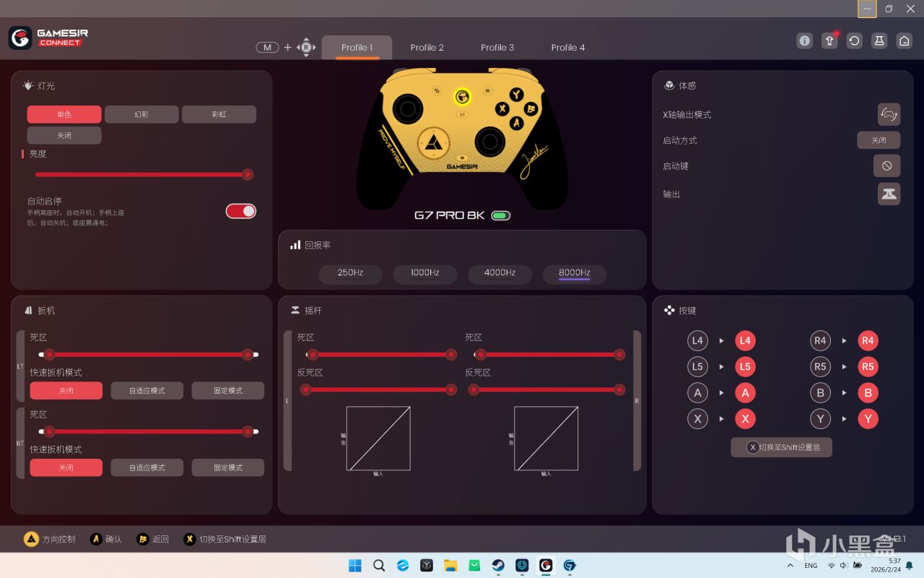Click 切换至Shift设置层 in the 按键 panel
The height and width of the screenshot is (578, 924).
tap(781, 447)
